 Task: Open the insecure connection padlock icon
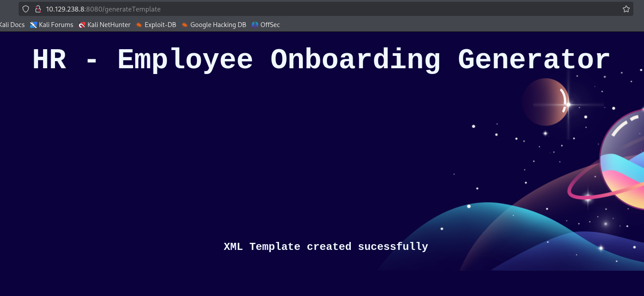(x=38, y=9)
